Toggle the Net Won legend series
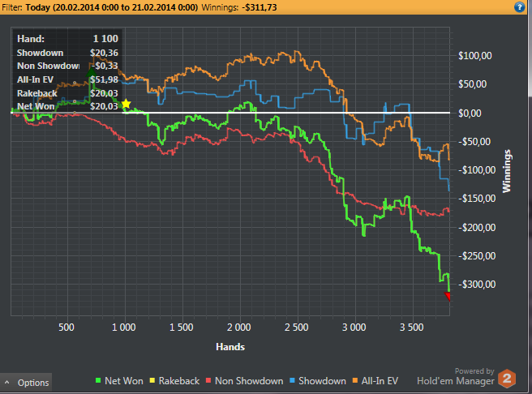The height and width of the screenshot is (394, 532). click(x=119, y=381)
